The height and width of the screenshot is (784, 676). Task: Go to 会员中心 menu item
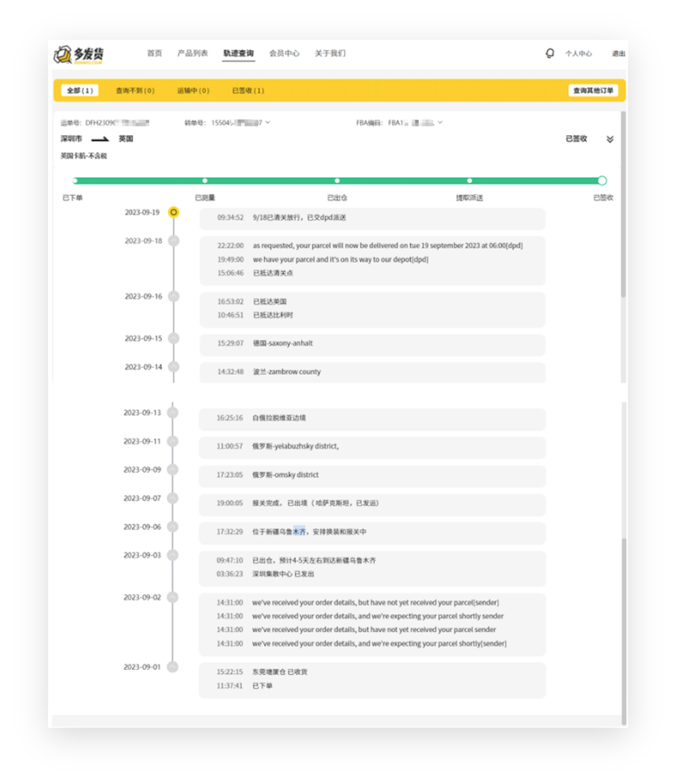(284, 53)
